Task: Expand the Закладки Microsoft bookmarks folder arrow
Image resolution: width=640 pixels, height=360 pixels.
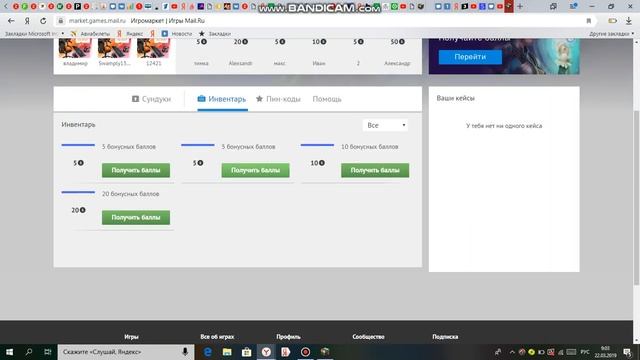Action: [x=62, y=33]
